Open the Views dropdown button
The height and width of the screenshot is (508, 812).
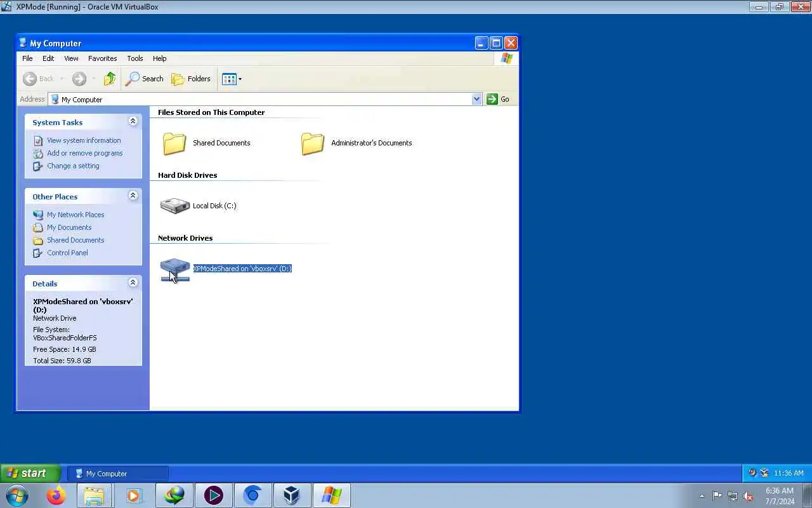point(232,79)
